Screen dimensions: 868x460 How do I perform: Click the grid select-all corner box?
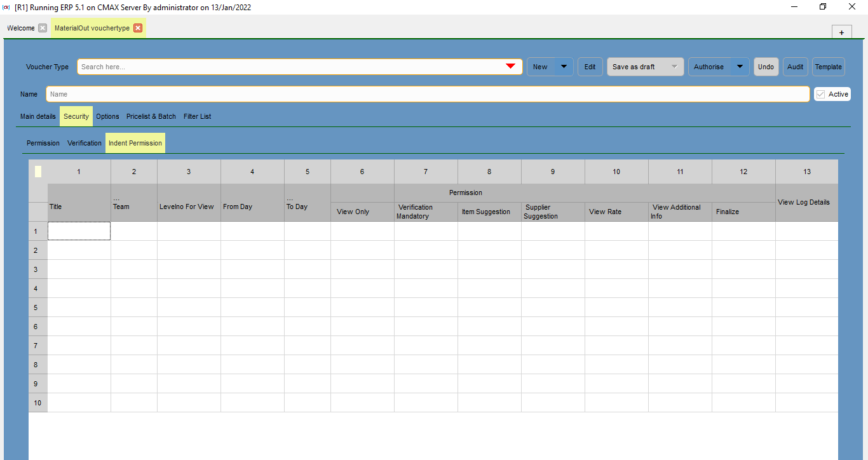38,172
